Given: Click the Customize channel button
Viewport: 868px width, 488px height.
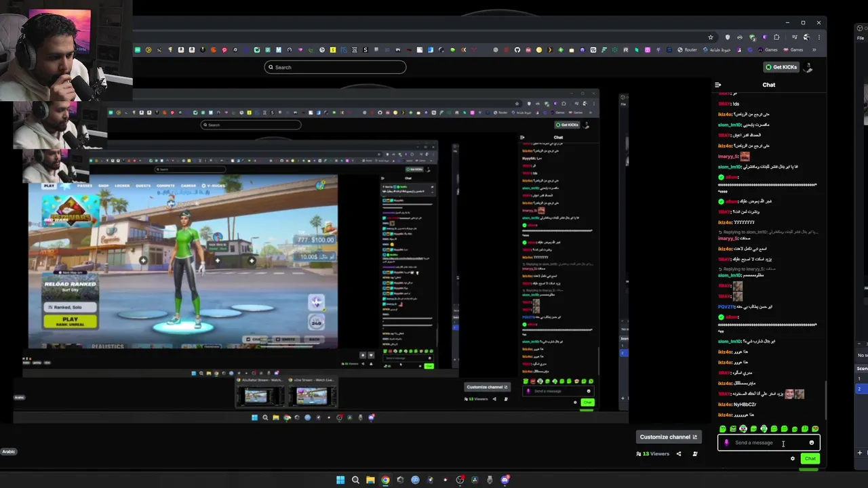Looking at the screenshot, I should 668,437.
